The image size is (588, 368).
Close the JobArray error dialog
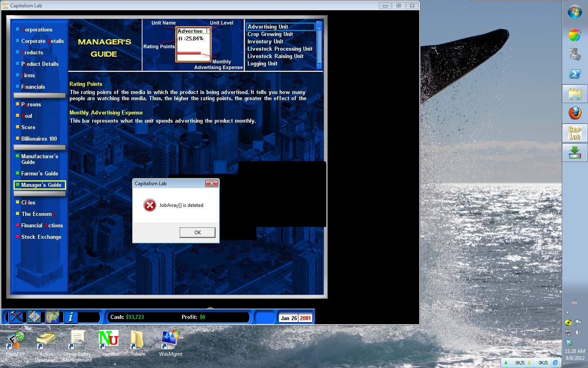pos(212,183)
